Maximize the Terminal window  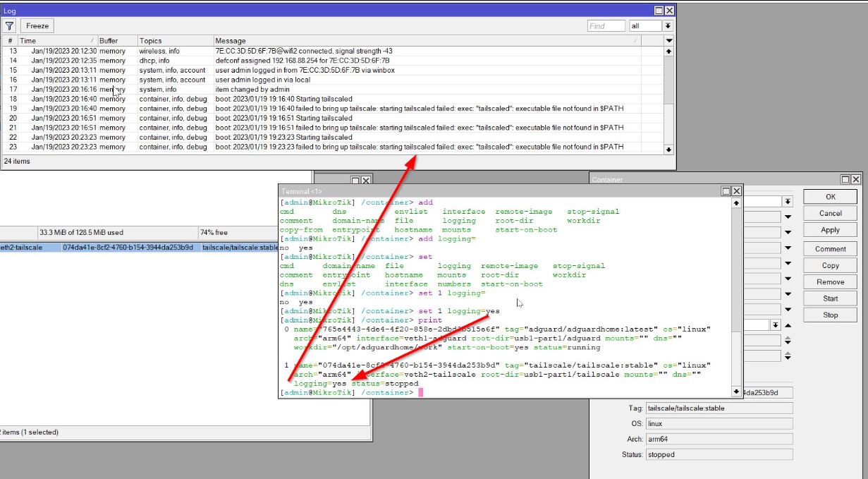click(726, 191)
